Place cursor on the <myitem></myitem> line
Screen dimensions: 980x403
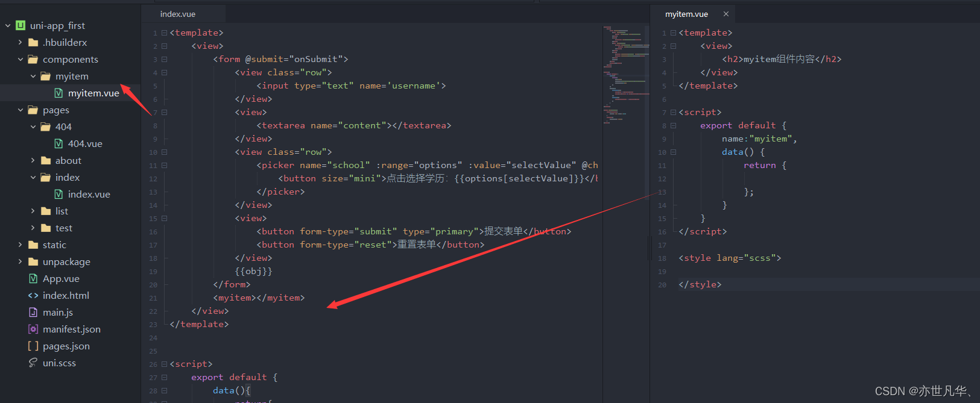pos(259,298)
